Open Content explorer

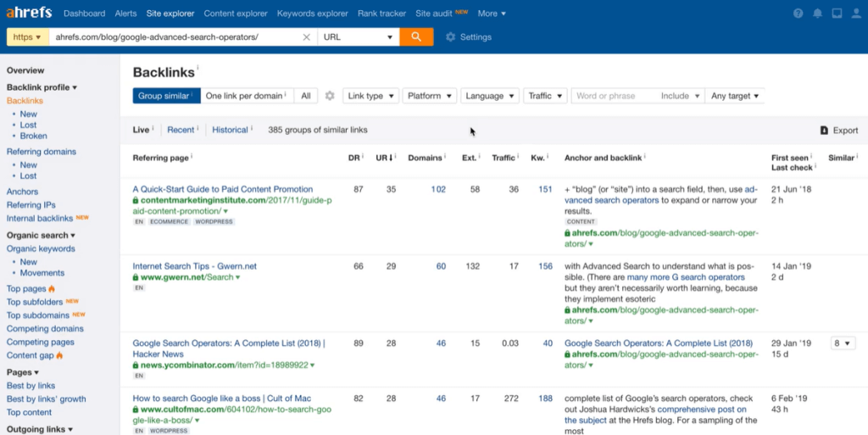pyautogui.click(x=236, y=14)
